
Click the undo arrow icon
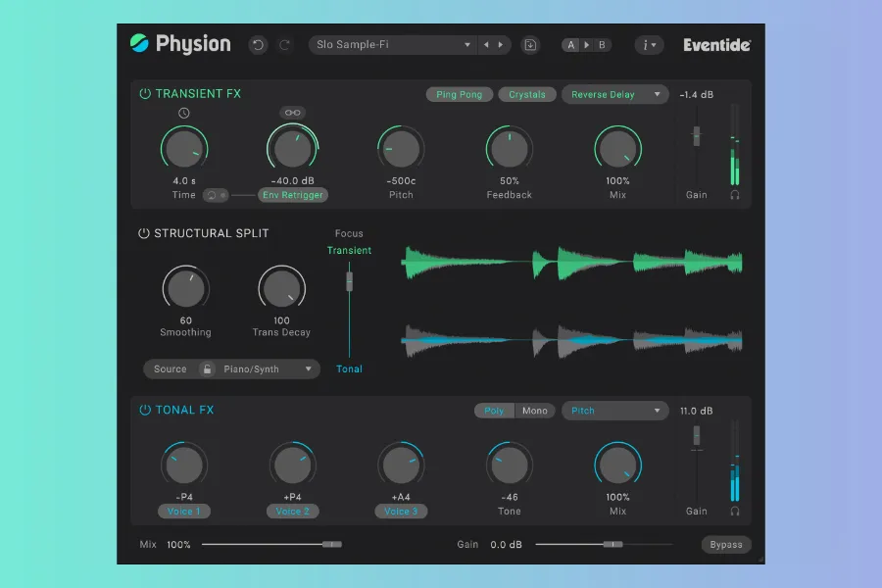click(258, 44)
